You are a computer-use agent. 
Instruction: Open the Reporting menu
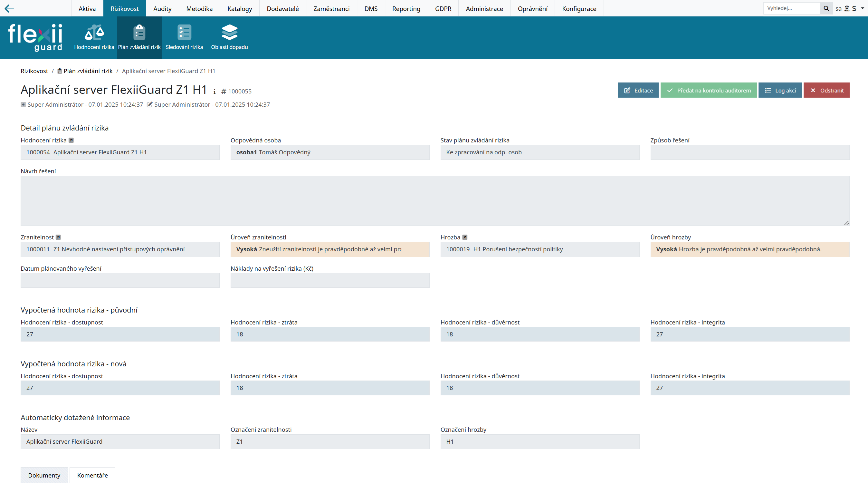click(406, 8)
